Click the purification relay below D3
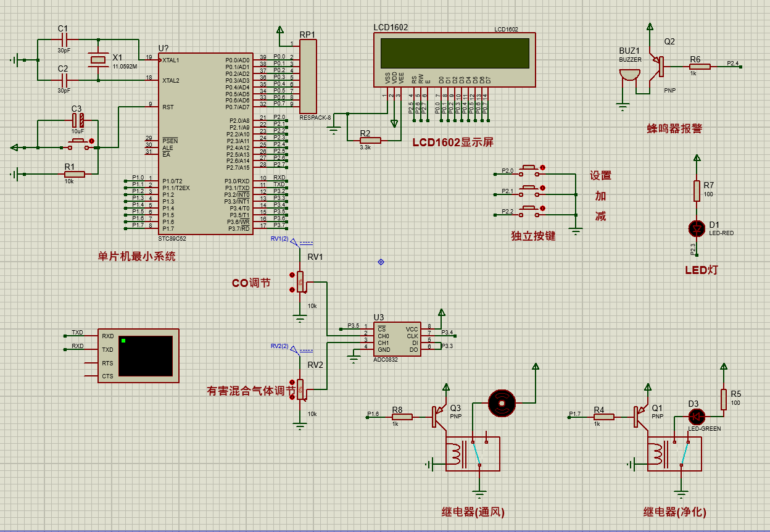The image size is (770, 532). [x=674, y=454]
